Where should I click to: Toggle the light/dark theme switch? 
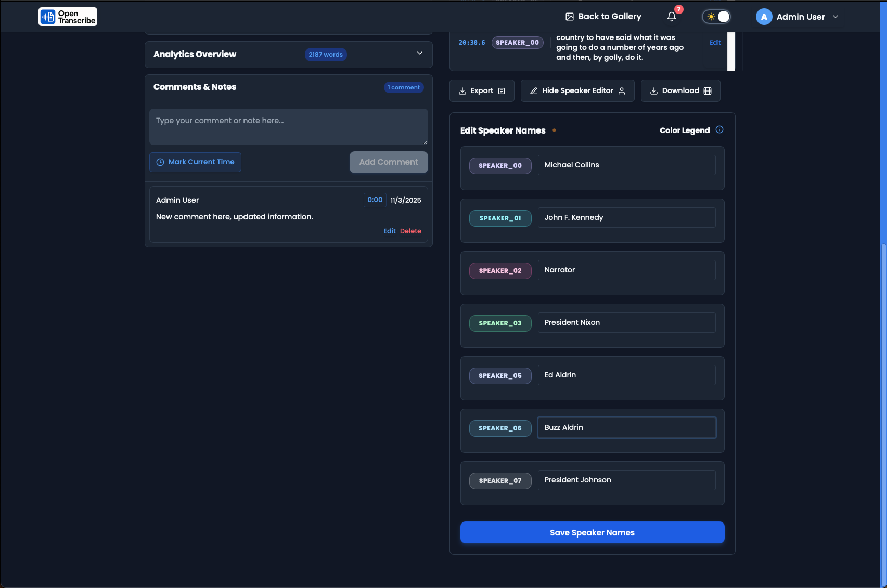[x=716, y=17]
